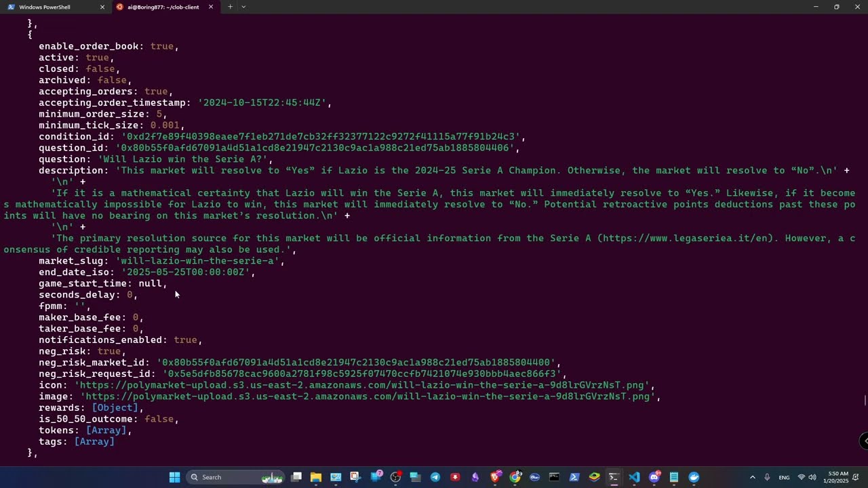Open Visual Studio Code from the taskbar
This screenshot has height=488, width=868.
click(x=634, y=477)
